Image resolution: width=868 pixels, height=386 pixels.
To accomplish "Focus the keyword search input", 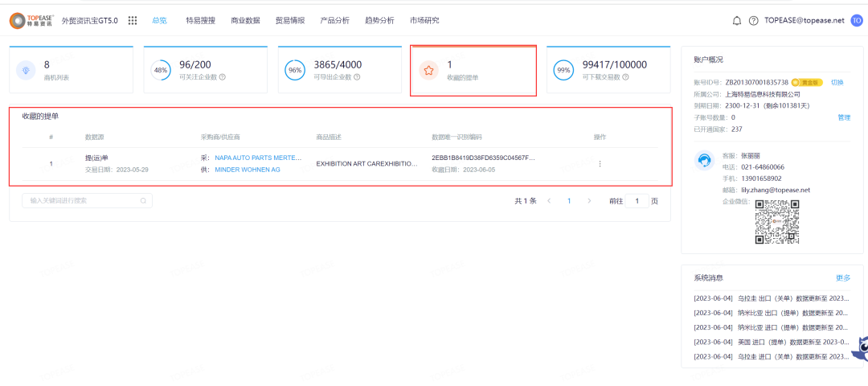I will (x=87, y=201).
